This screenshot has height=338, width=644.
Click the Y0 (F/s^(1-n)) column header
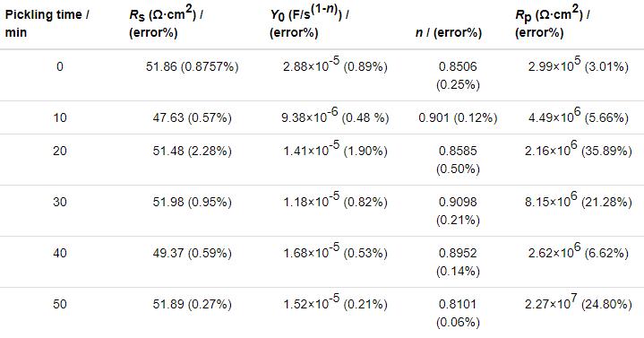click(309, 22)
